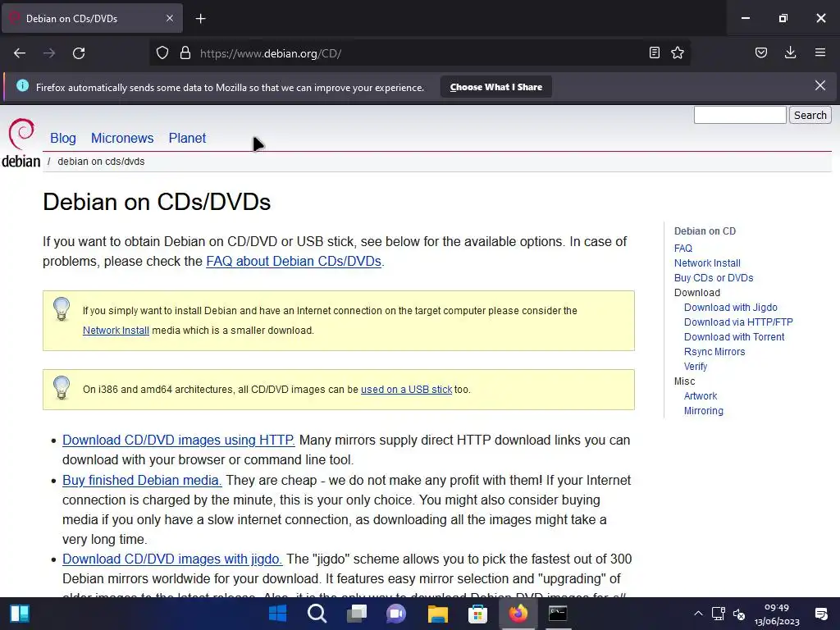Open the Chat app on taskbar
840x630 pixels.
pos(396,614)
